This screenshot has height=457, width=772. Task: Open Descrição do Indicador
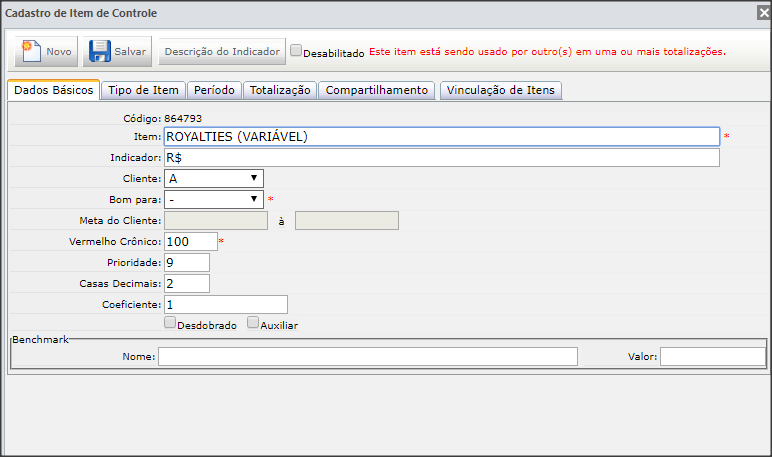222,51
